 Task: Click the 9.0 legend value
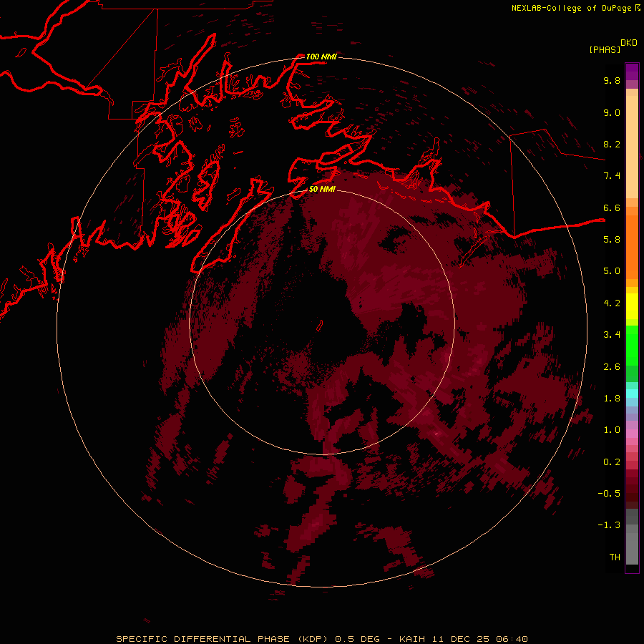(x=612, y=112)
